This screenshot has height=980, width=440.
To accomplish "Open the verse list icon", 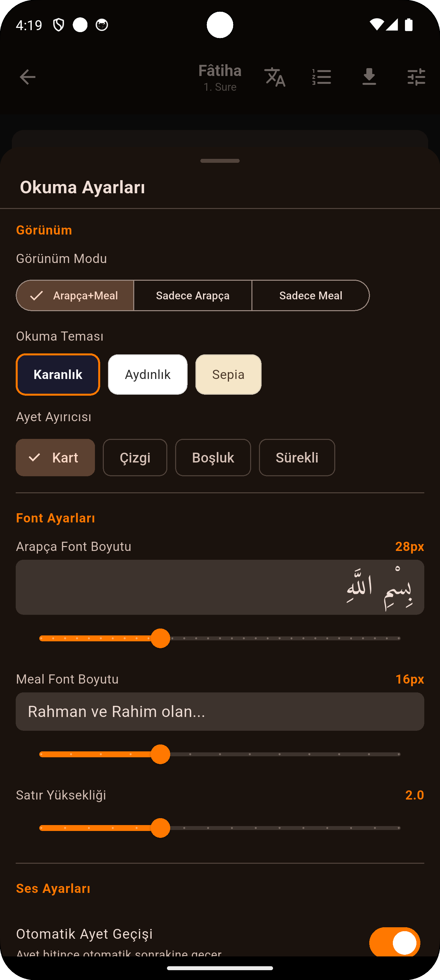I will 321,77.
